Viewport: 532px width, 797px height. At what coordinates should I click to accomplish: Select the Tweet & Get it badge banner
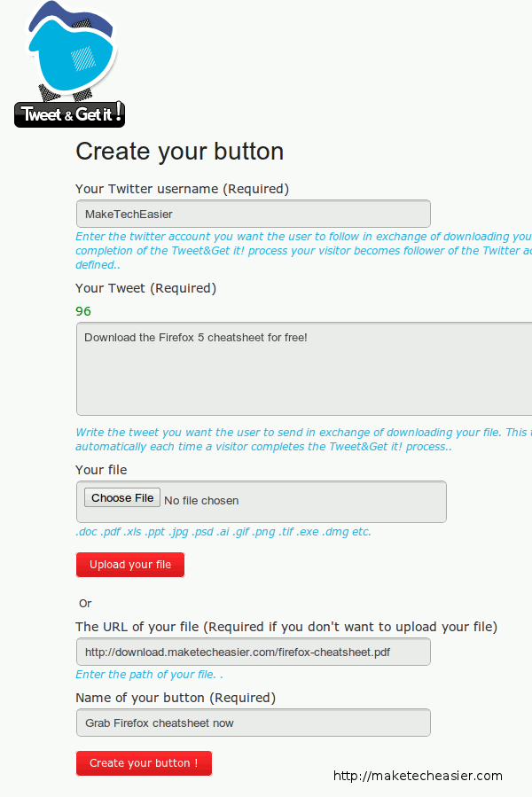69,114
